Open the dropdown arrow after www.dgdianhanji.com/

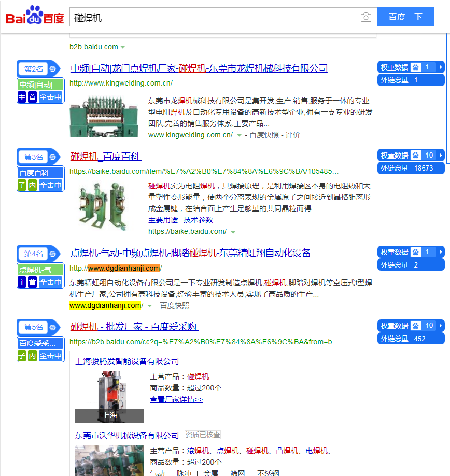150,306
